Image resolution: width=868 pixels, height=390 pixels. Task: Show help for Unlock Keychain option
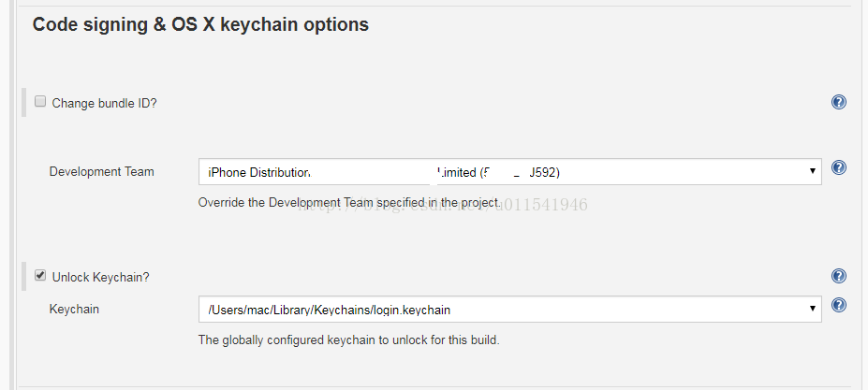coord(839,276)
